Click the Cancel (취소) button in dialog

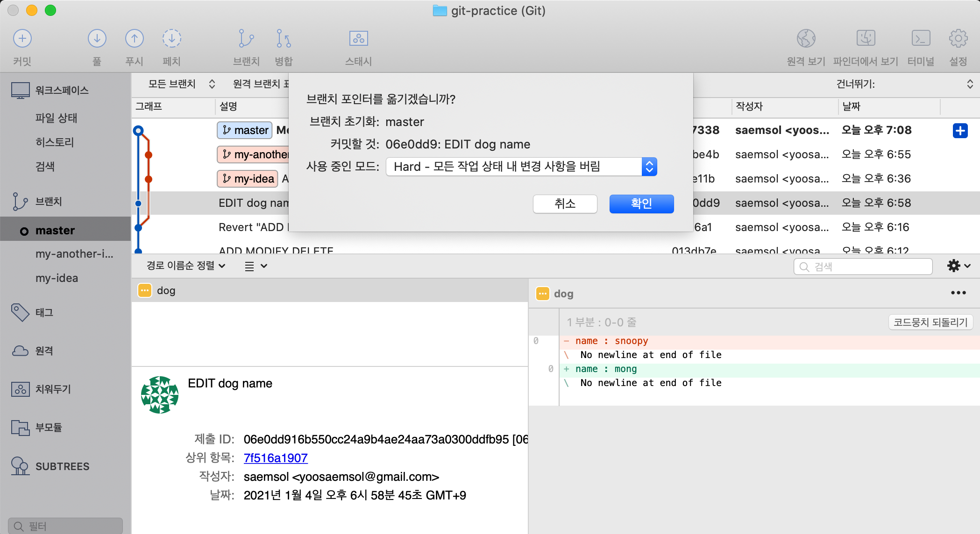pos(565,204)
